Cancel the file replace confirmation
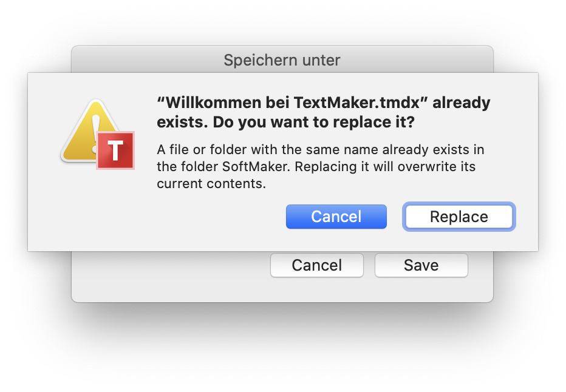The width and height of the screenshot is (566, 392). click(336, 217)
